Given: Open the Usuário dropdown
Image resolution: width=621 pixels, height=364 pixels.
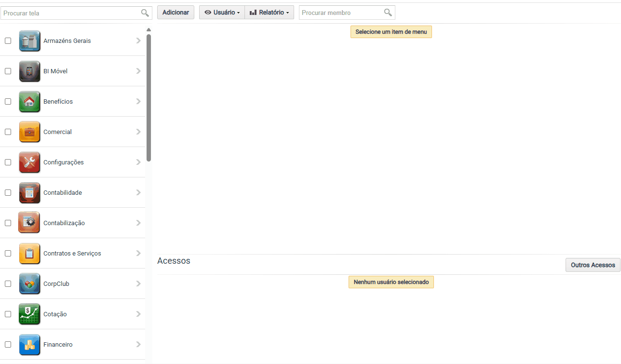Looking at the screenshot, I should click(222, 13).
